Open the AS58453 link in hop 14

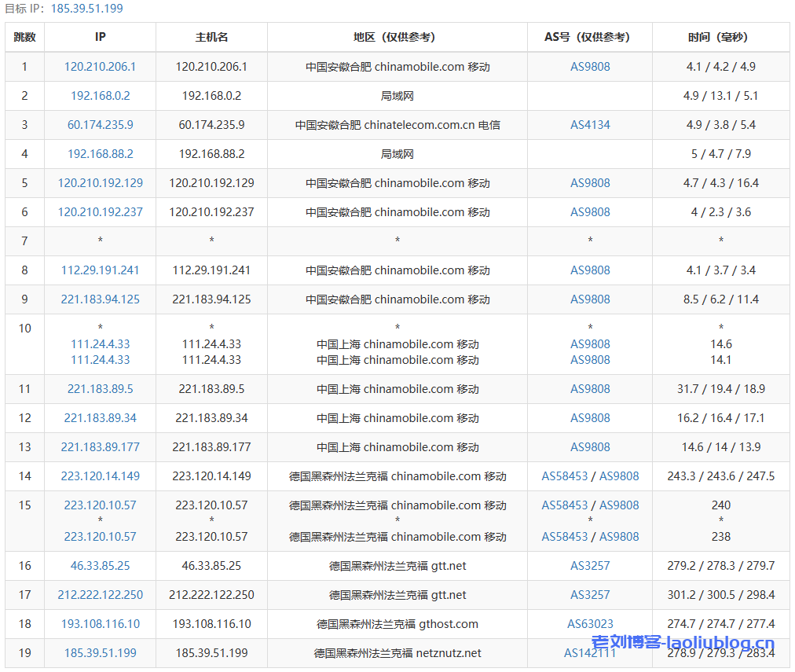[564, 476]
